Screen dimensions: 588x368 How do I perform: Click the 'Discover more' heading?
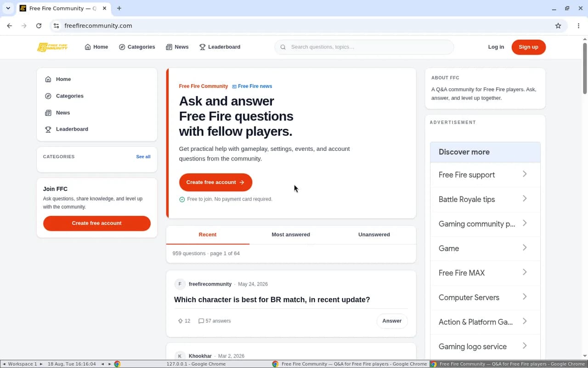(464, 152)
